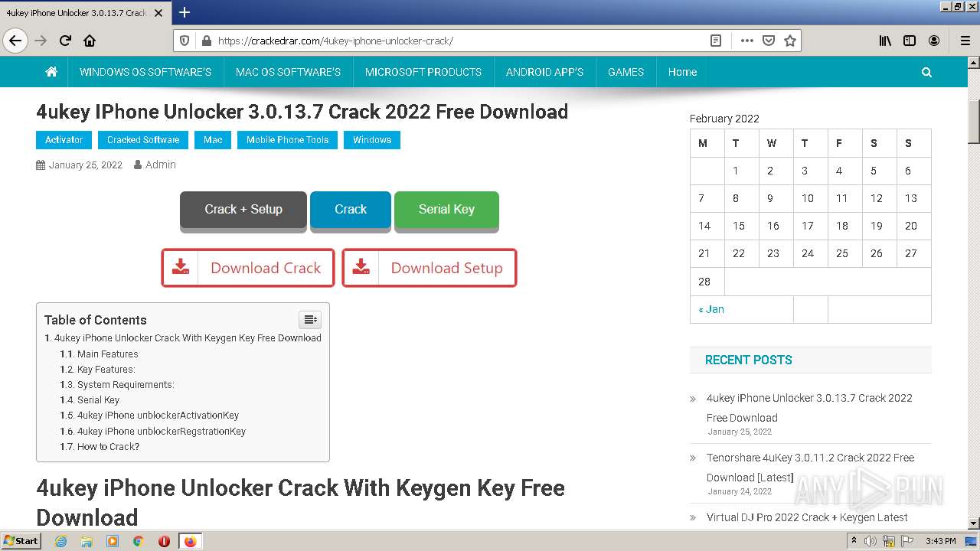Click the address bar URL field

pyautogui.click(x=459, y=41)
